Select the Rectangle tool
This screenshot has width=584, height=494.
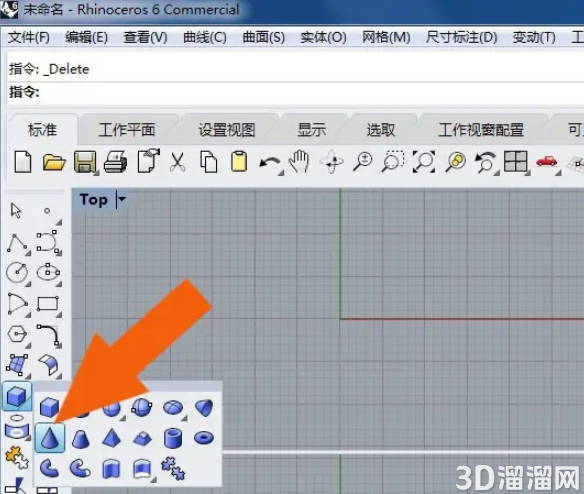coord(48,304)
